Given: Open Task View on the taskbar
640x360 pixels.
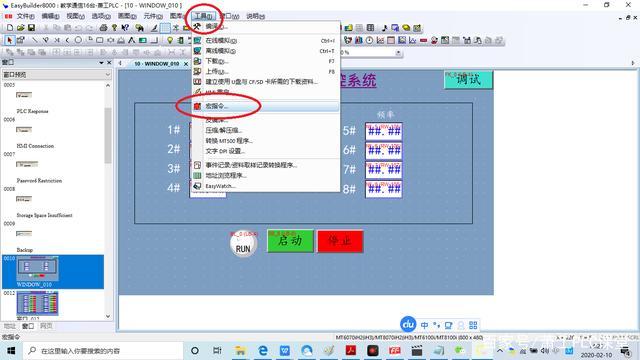Looking at the screenshot, I should point(217,351).
